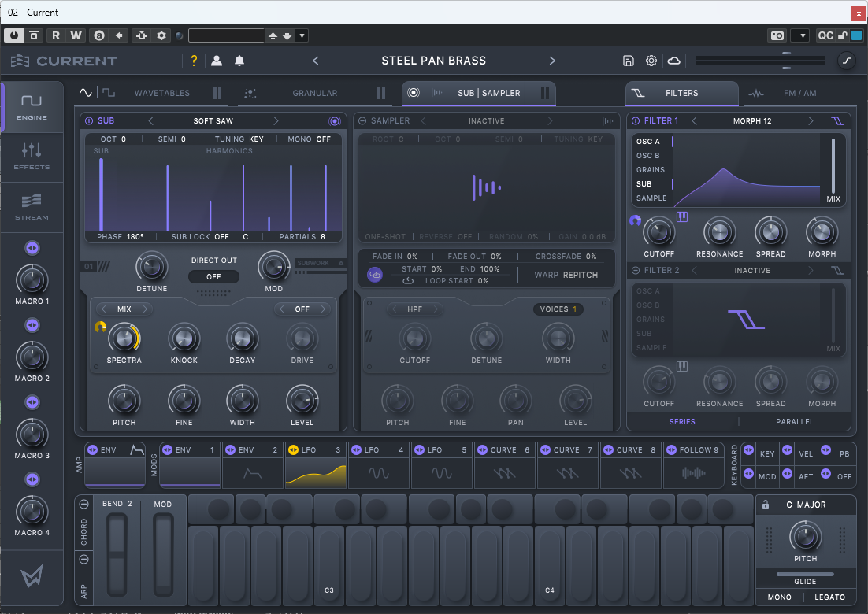
Task: Go to next preset after Steel Pan Brass
Action: (552, 61)
